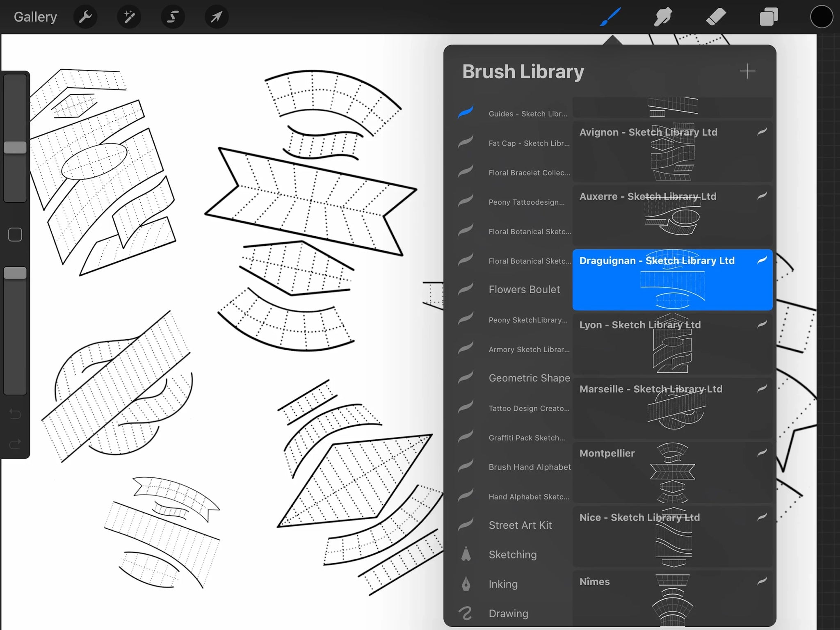This screenshot has height=630, width=840.
Task: Open Hand Alphabet Sketc... brush set
Action: tap(514, 497)
